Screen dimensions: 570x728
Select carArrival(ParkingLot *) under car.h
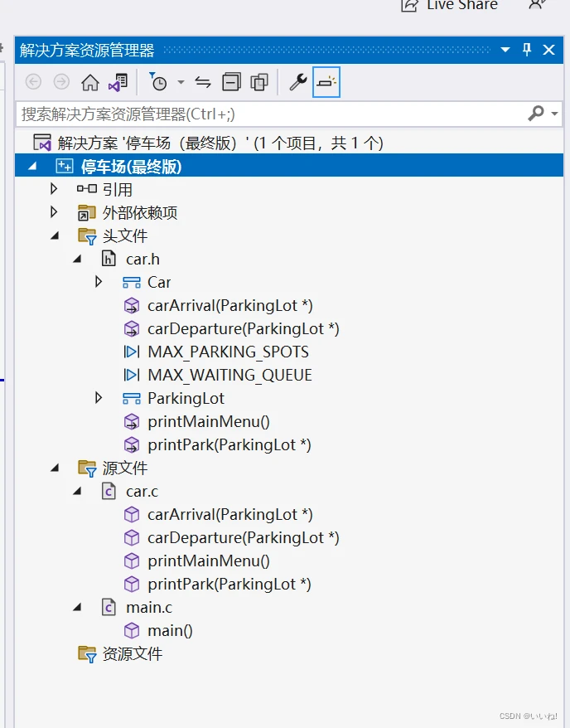(230, 305)
